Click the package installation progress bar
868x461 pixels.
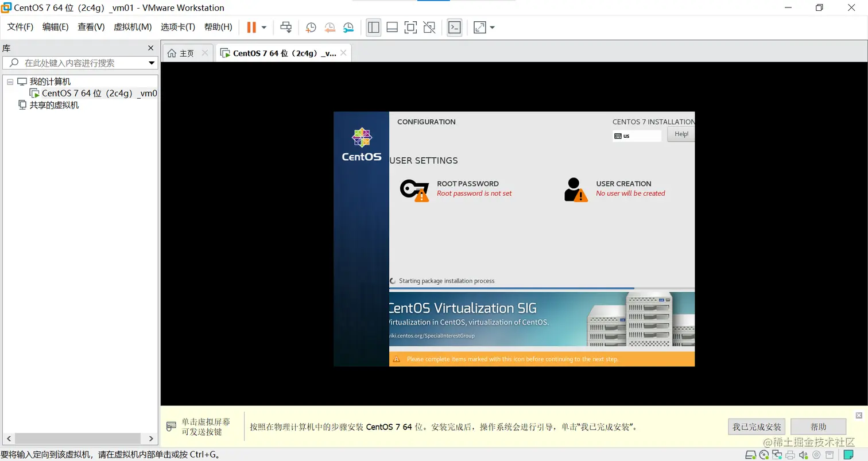pyautogui.click(x=542, y=288)
